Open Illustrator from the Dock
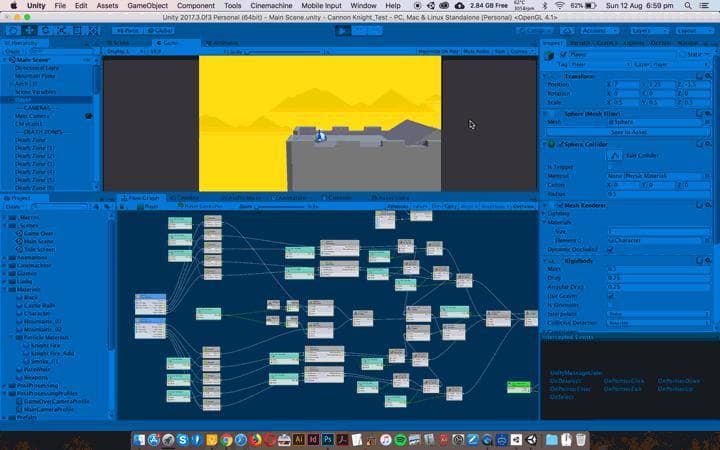Screen dimensions: 720x450 coord(298,439)
